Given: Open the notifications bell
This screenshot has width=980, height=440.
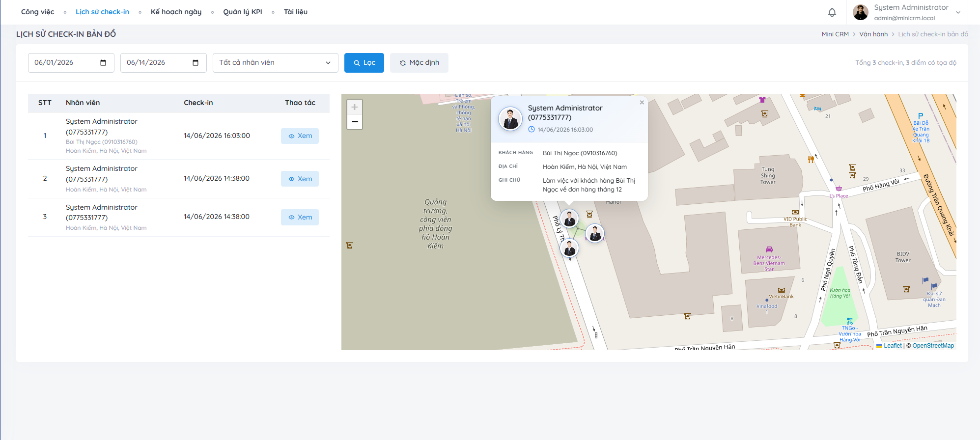Looking at the screenshot, I should pyautogui.click(x=832, y=12).
